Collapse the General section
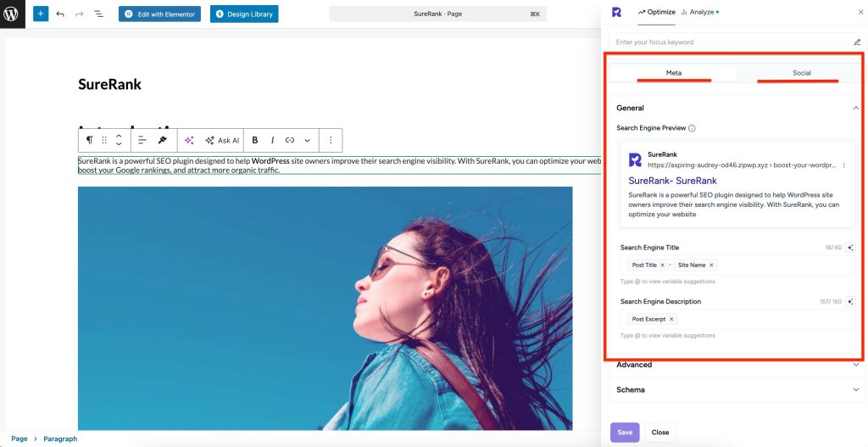 855,108
